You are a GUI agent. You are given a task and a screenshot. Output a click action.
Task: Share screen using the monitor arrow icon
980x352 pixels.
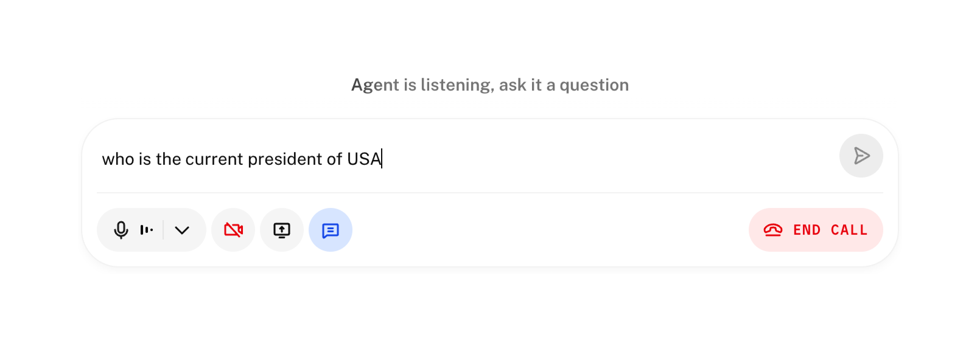click(x=282, y=230)
